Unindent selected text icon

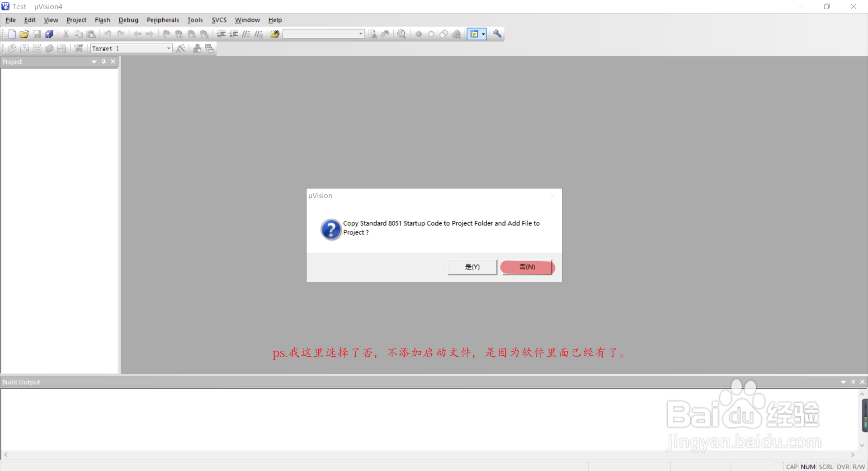point(234,34)
